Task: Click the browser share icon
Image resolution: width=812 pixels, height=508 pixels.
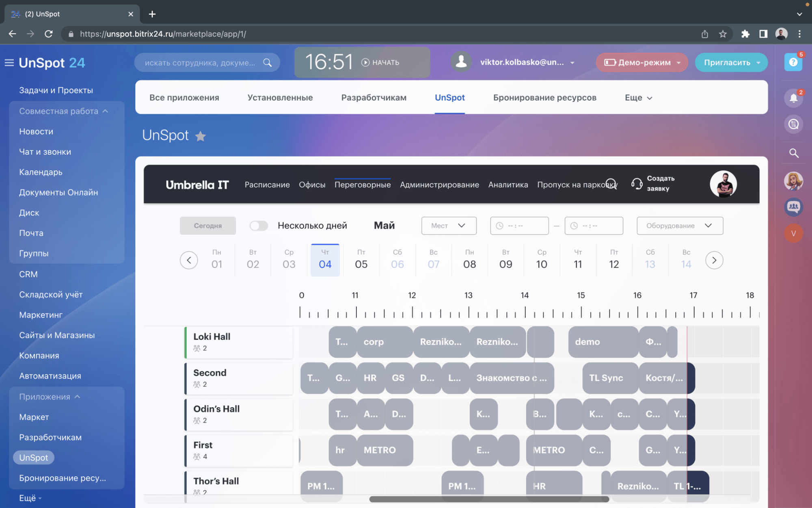Action: [x=705, y=34]
